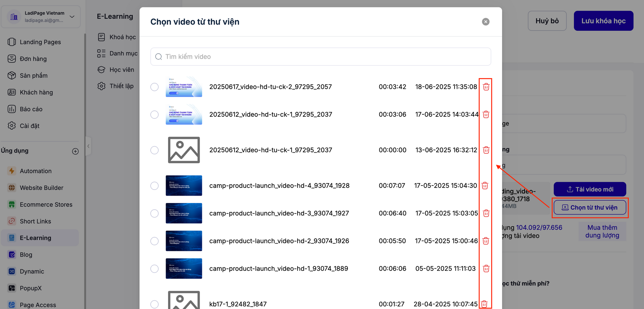Delete video 20250617_video-hd-tu-ck-2_97295_2057
Viewport: 644px width, 309px height.
point(486,87)
